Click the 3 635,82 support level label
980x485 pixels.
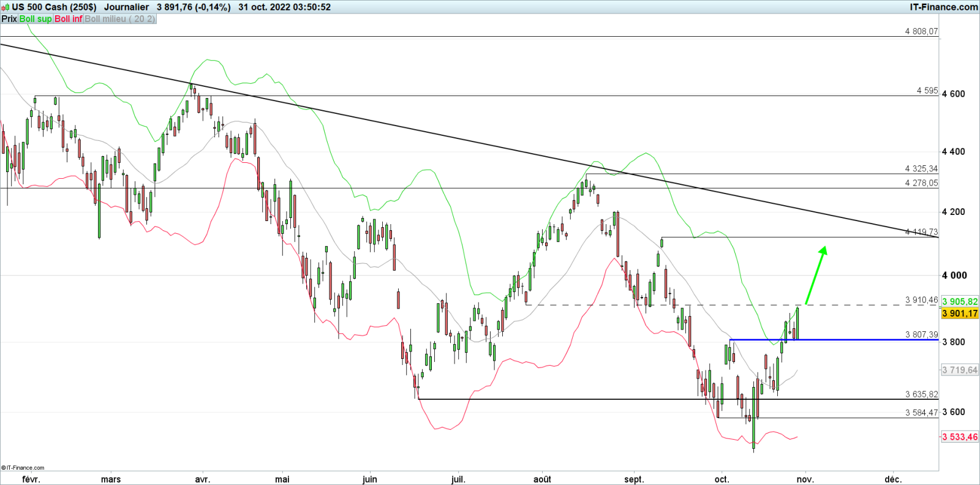(x=921, y=394)
